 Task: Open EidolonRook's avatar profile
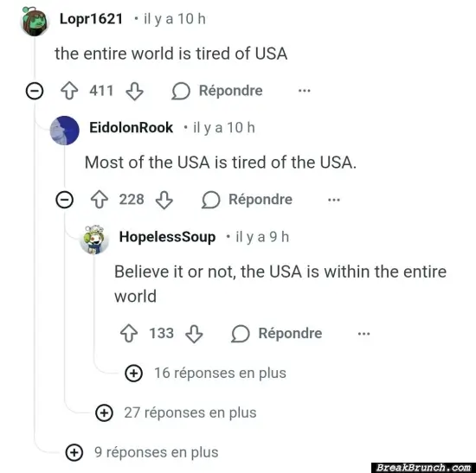[x=65, y=131]
